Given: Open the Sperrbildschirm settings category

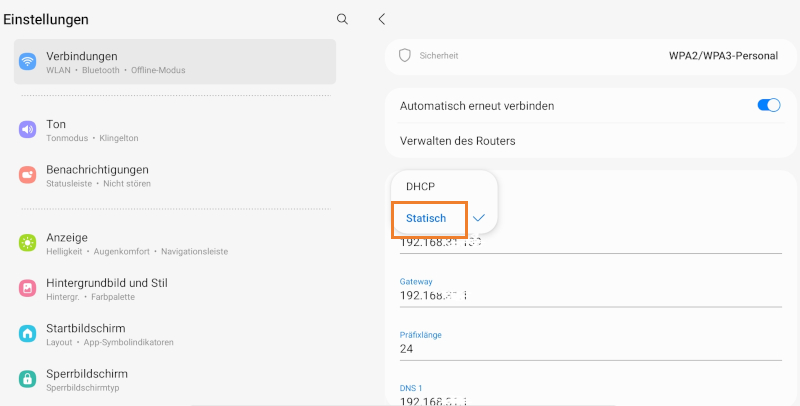Looking at the screenshot, I should (175, 379).
